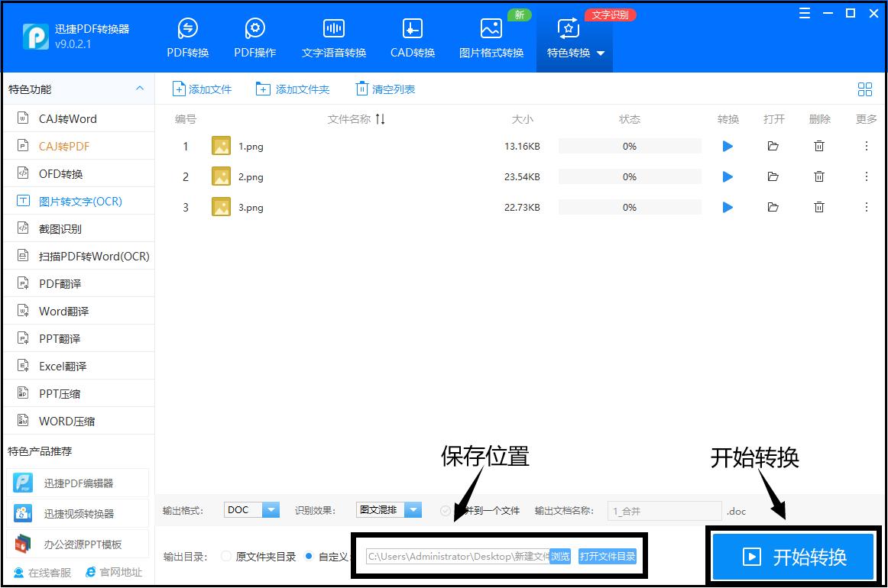Viewport: 888px width, 588px height.
Task: Enable the 合并到一个文件 option
Action: [446, 511]
